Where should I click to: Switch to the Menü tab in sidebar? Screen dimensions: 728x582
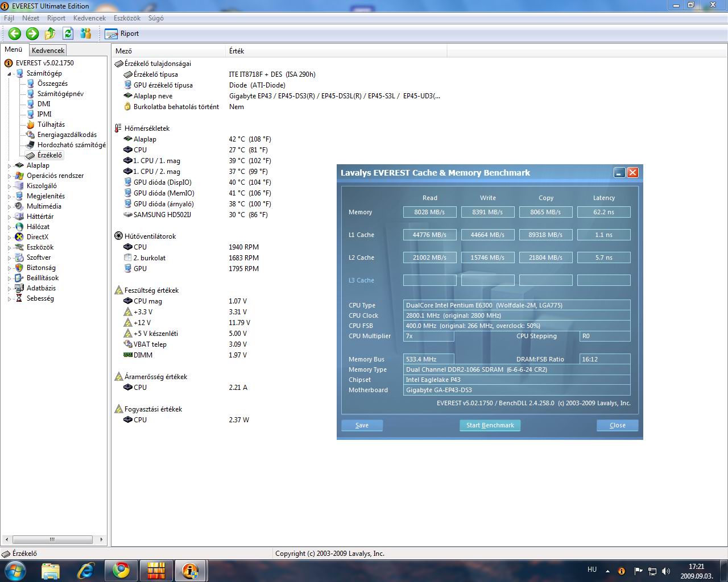(x=14, y=49)
